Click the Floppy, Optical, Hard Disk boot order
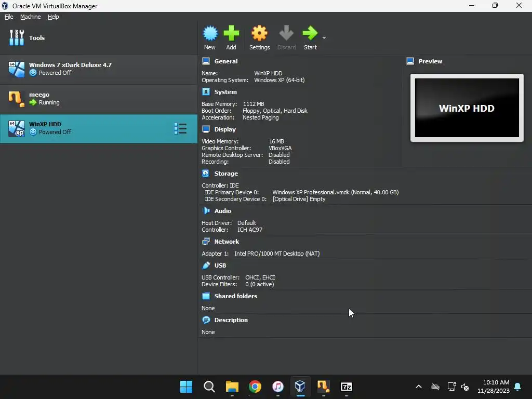This screenshot has width=532, height=399. click(x=275, y=111)
